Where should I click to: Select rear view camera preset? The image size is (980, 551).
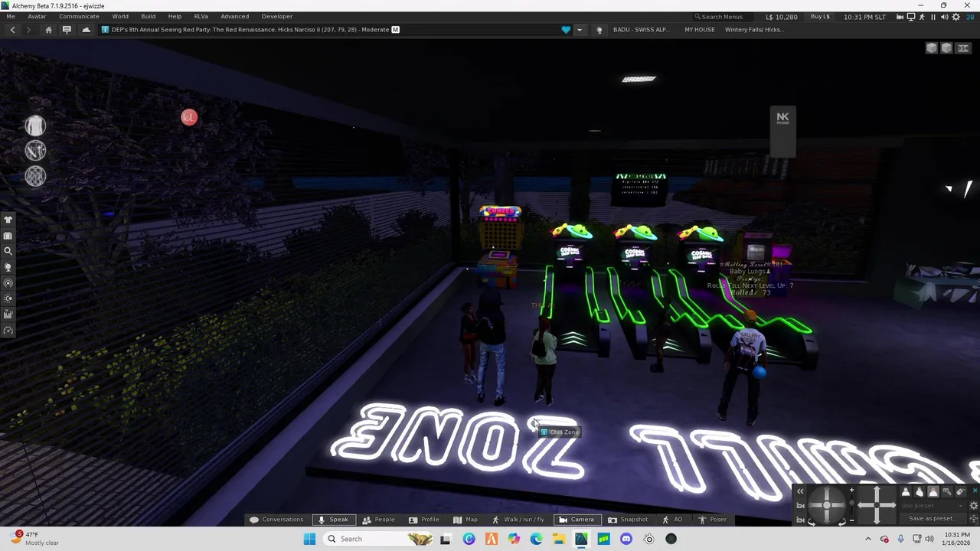point(933,492)
